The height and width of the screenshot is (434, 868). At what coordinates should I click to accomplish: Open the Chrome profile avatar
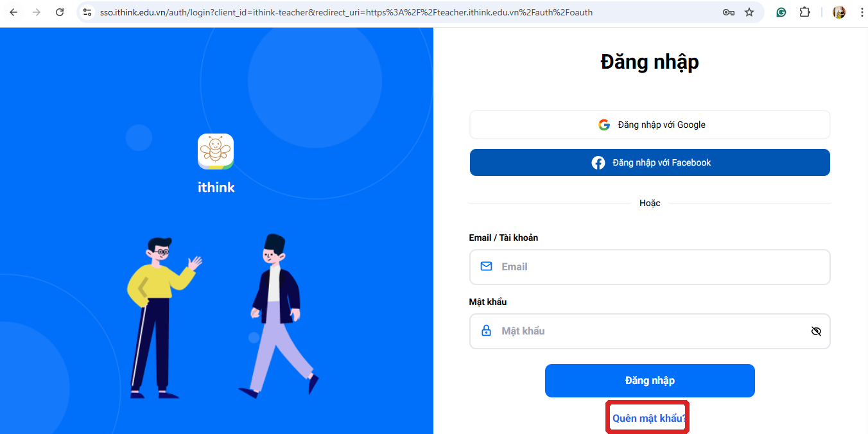pyautogui.click(x=839, y=12)
